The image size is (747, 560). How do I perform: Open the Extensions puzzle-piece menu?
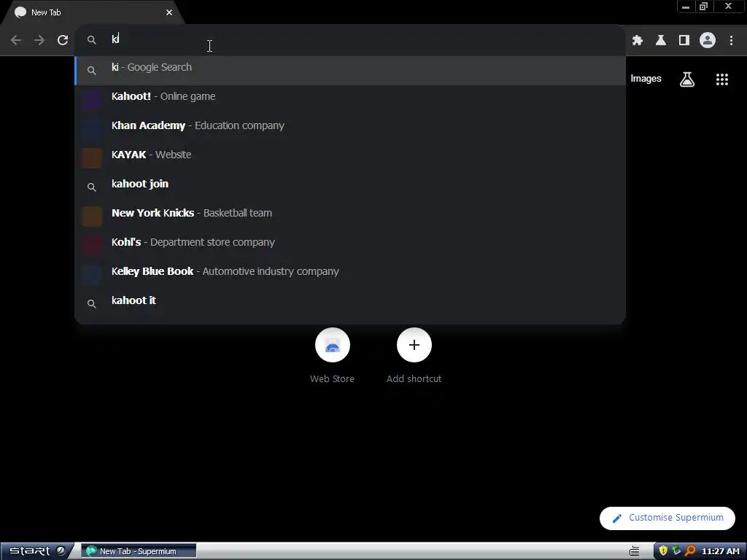638,41
